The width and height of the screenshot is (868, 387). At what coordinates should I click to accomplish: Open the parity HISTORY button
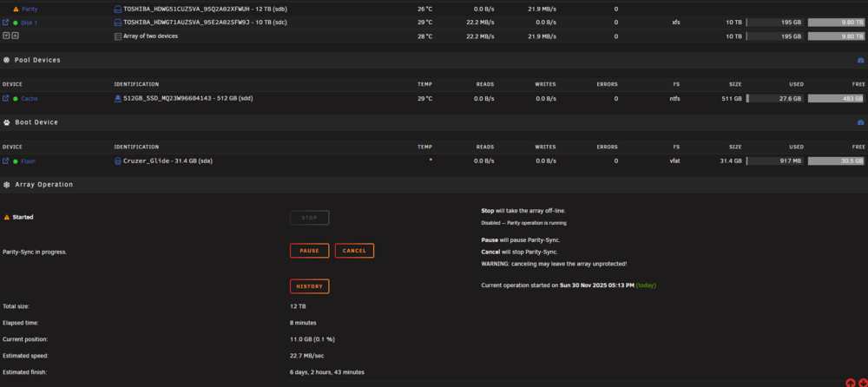[x=310, y=286]
